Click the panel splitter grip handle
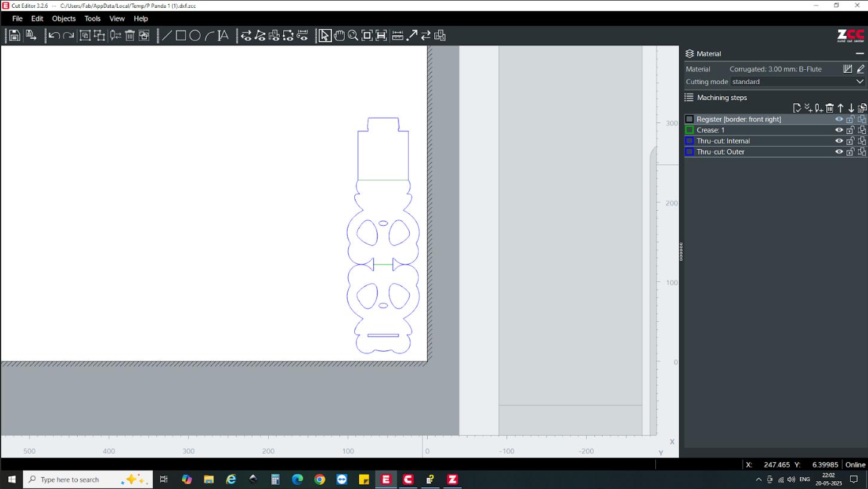Viewport: 868px width, 489px height. (x=681, y=251)
